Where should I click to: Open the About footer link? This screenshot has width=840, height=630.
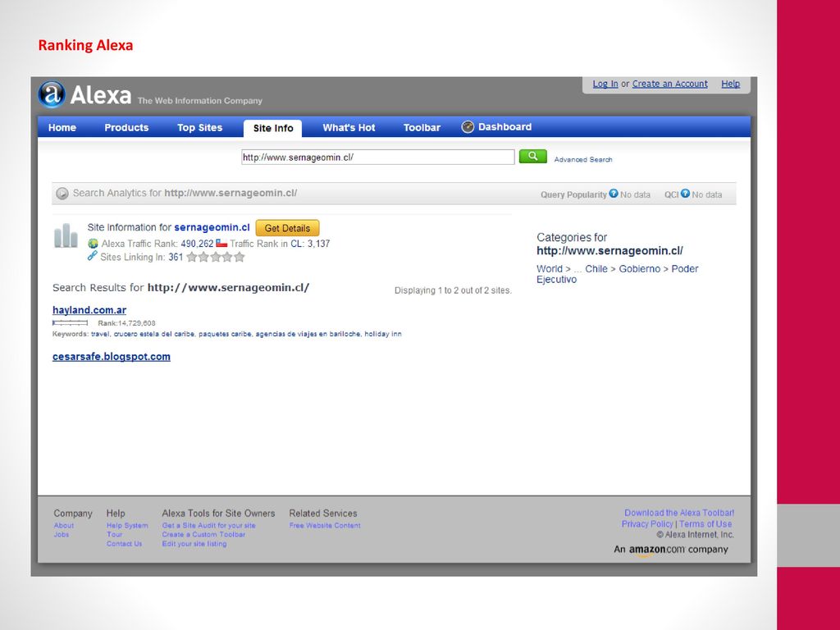coord(64,526)
